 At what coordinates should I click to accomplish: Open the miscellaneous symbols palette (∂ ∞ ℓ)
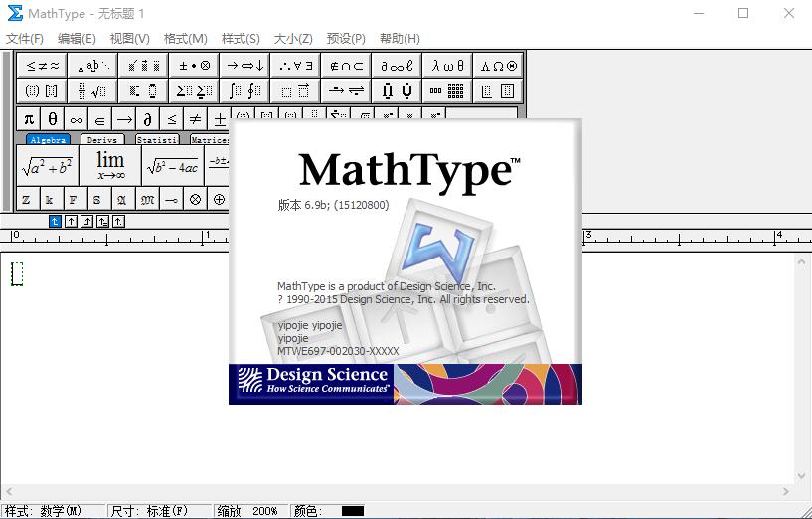pos(398,66)
